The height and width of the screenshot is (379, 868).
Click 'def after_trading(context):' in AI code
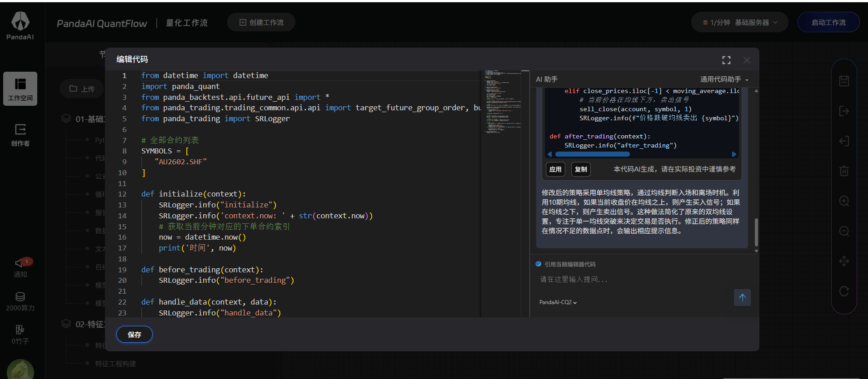(x=600, y=136)
